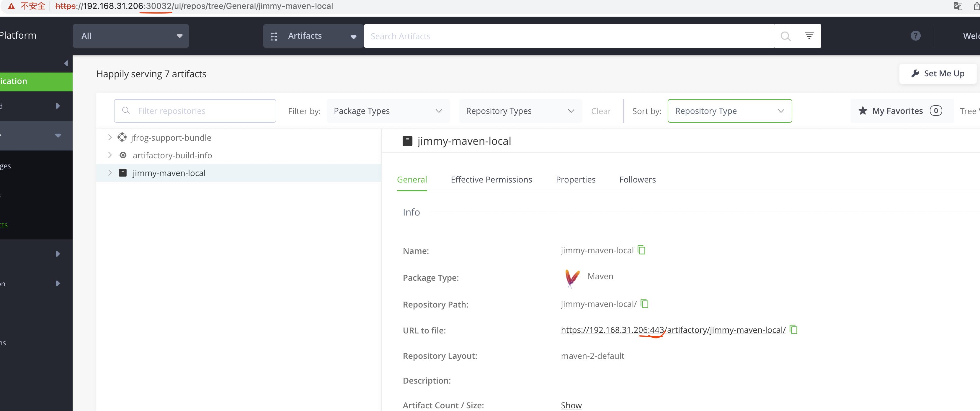Image resolution: width=980 pixels, height=411 pixels.
Task: Switch to the Effective Permissions tab
Action: 491,179
